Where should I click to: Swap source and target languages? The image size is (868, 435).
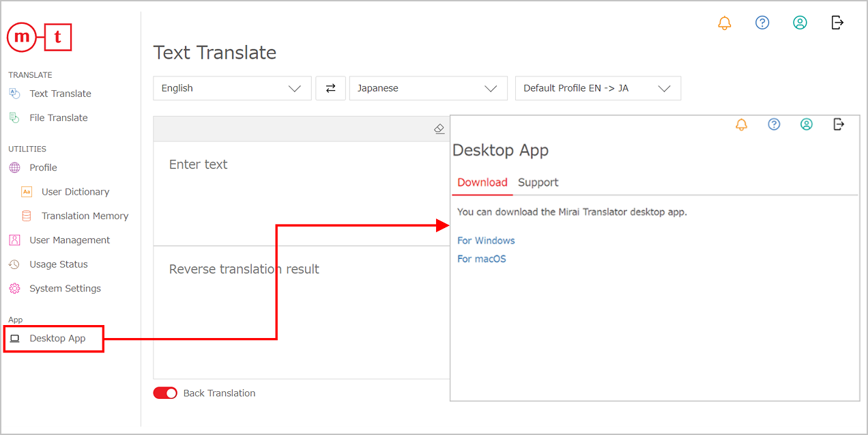click(331, 88)
